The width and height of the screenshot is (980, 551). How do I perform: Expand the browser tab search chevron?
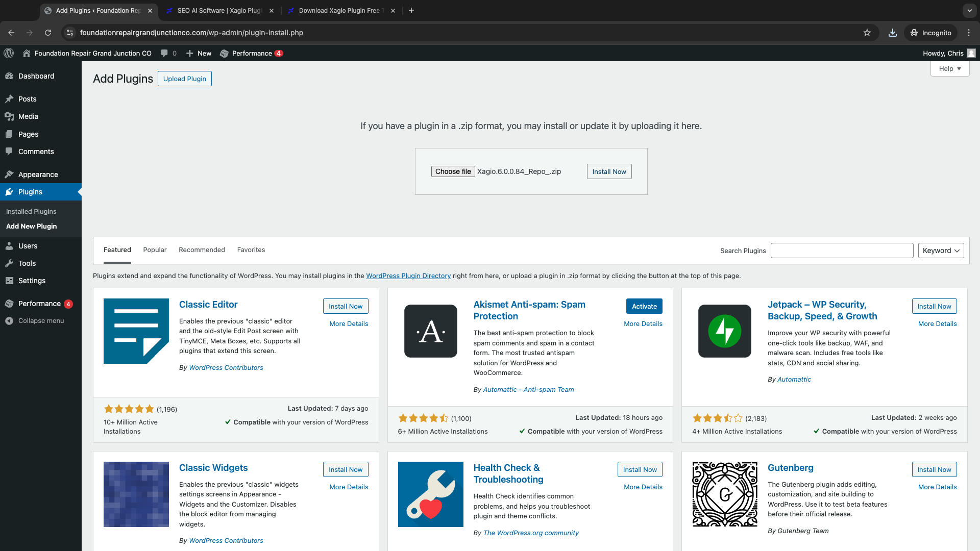[969, 10]
